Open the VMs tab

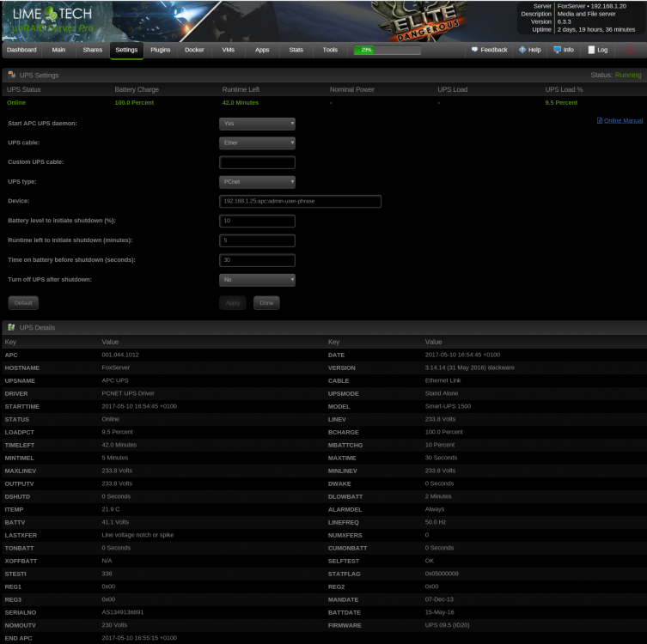coord(229,50)
